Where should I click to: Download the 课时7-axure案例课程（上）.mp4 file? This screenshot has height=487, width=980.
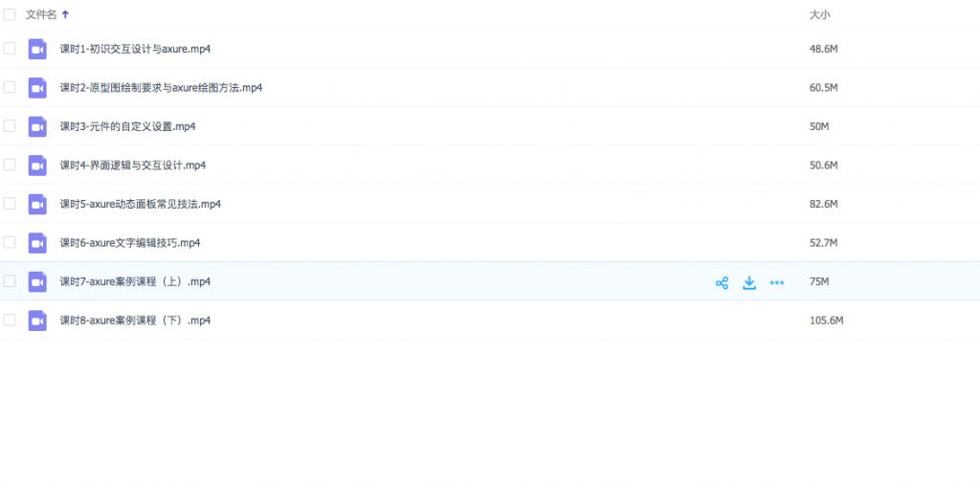coord(749,282)
